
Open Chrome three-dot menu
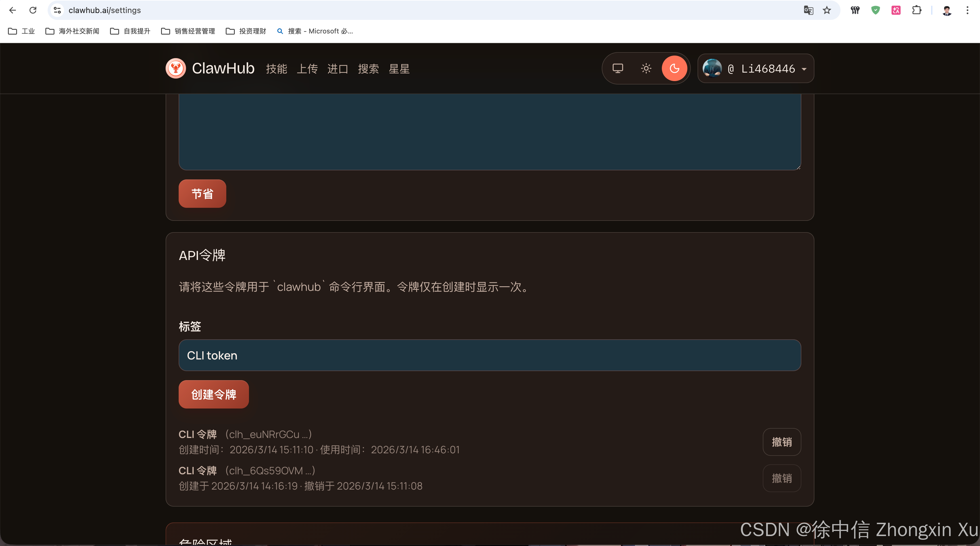tap(968, 10)
